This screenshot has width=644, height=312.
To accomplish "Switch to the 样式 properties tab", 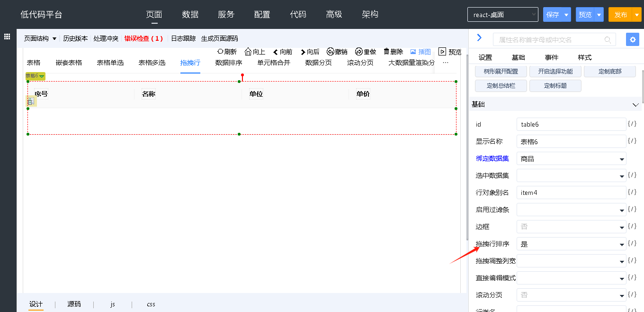I will coord(585,57).
